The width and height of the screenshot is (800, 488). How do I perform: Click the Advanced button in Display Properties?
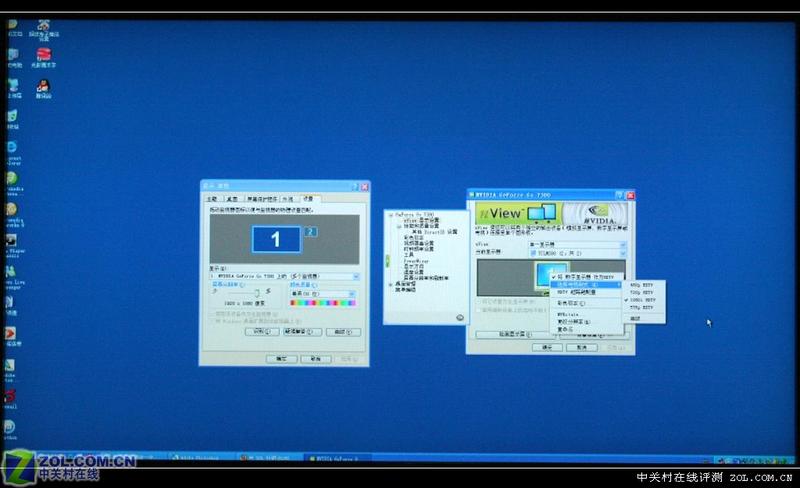click(343, 332)
